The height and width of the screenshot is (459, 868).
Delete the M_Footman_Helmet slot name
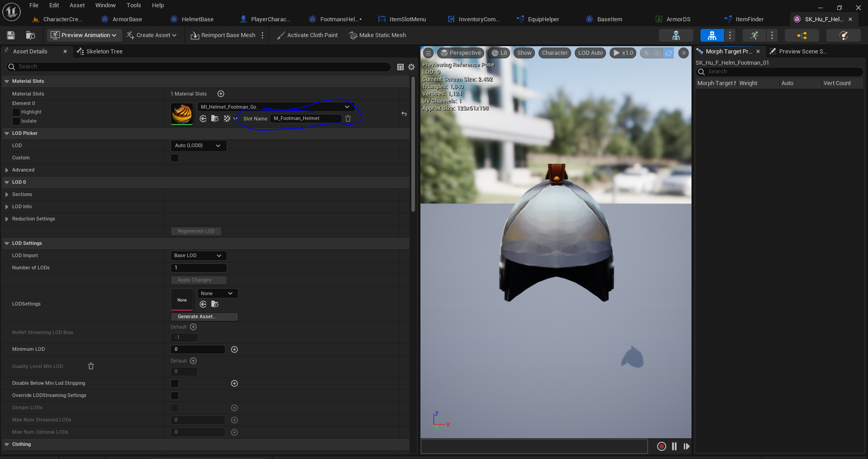coord(348,119)
